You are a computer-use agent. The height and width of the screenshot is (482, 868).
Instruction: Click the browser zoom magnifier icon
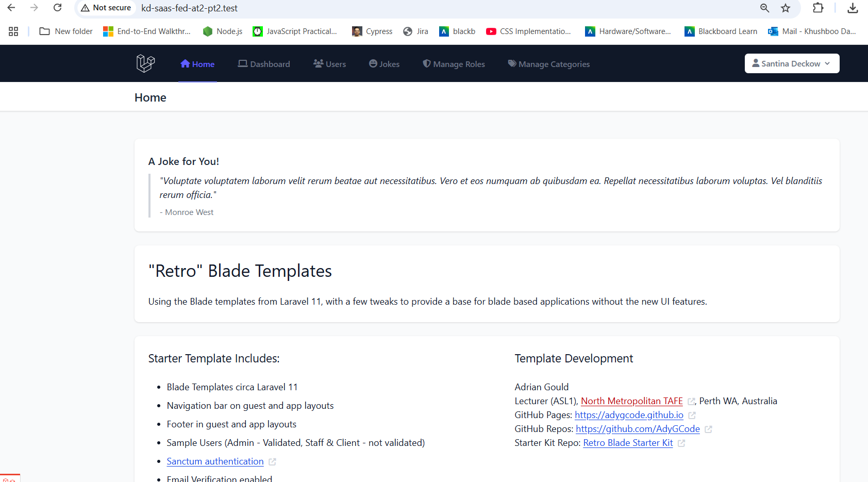click(764, 8)
